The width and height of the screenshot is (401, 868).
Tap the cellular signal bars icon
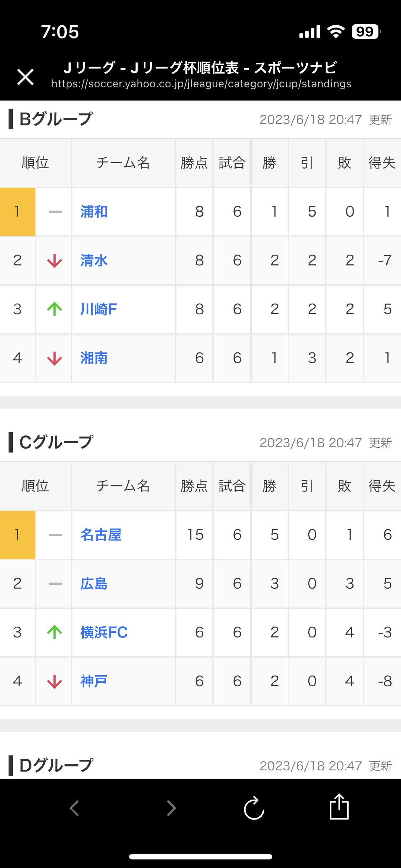tap(310, 32)
